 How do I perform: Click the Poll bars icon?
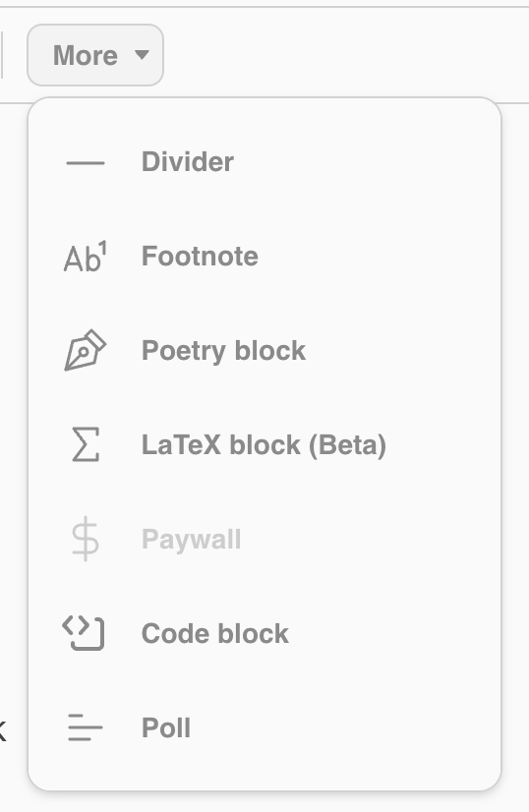[86, 727]
